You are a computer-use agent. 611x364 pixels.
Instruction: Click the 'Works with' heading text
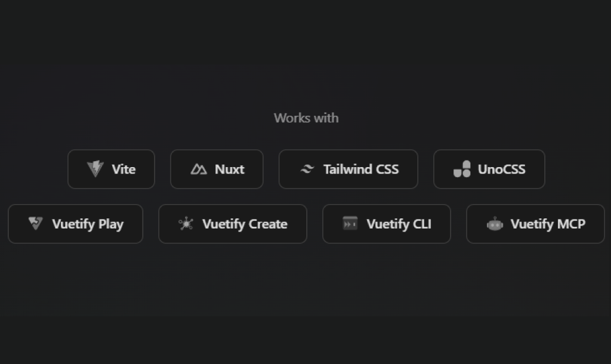tap(306, 118)
